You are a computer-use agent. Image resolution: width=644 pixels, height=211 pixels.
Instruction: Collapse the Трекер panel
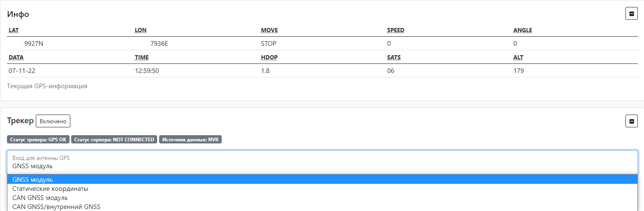[631, 121]
